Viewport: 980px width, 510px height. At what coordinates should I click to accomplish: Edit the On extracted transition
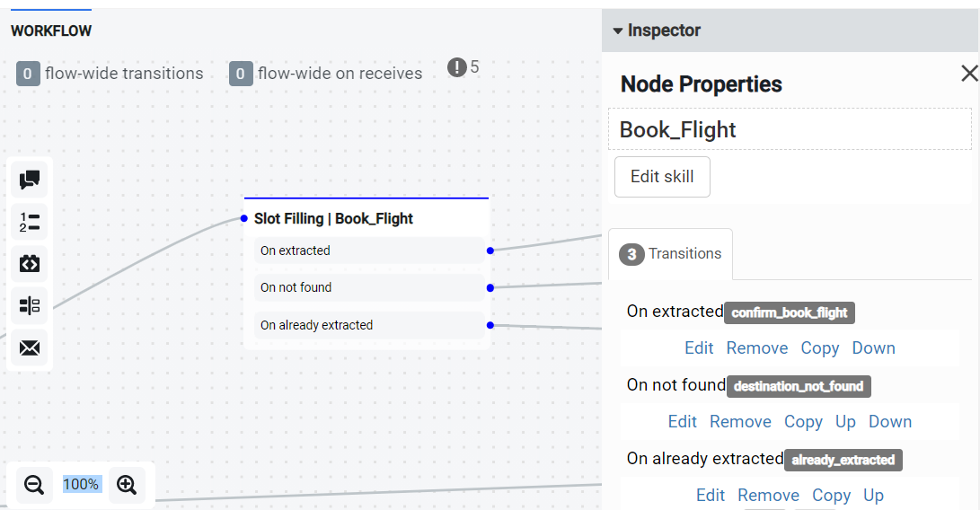[x=699, y=348]
